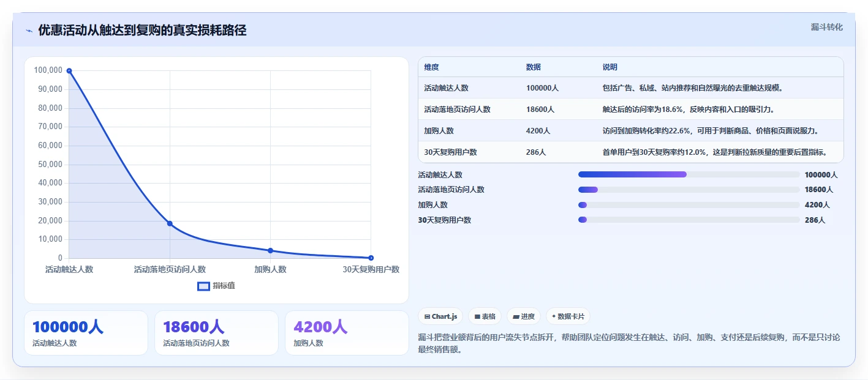This screenshot has width=868, height=380.
Task: Click the 漏斗转化 label in the header
Action: tap(826, 27)
